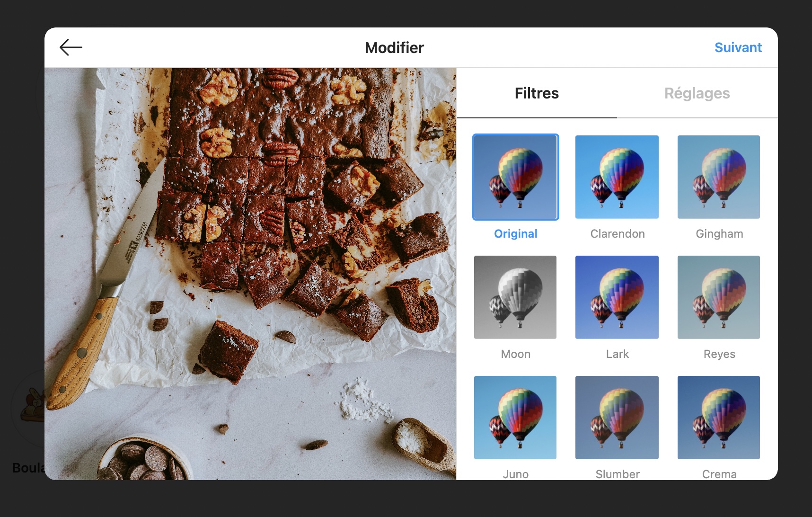Click the Gingham filter label

click(719, 234)
